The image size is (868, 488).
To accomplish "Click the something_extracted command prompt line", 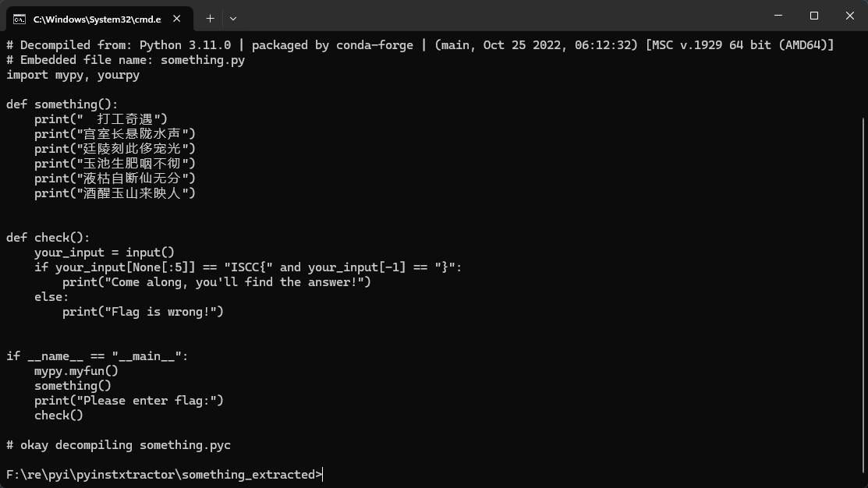I will [x=164, y=475].
